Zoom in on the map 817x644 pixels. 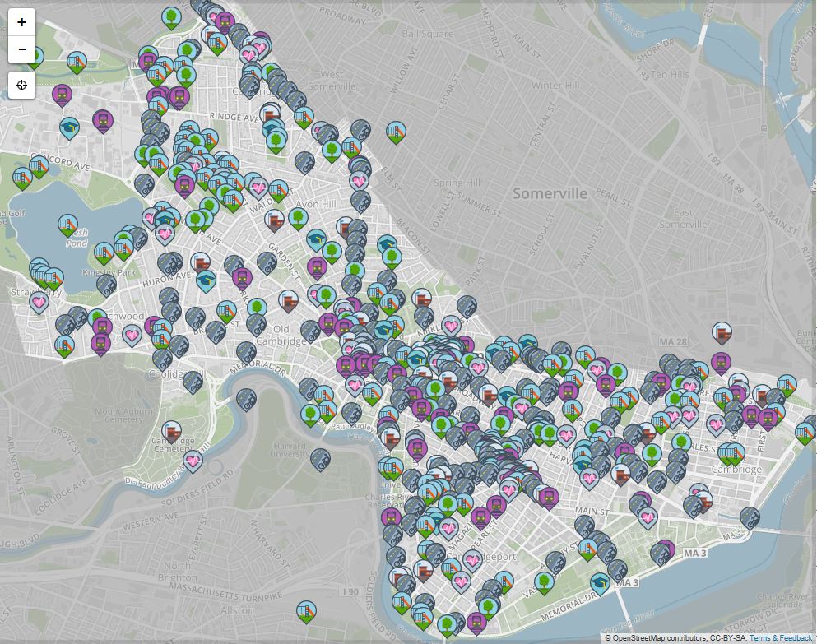click(x=21, y=22)
